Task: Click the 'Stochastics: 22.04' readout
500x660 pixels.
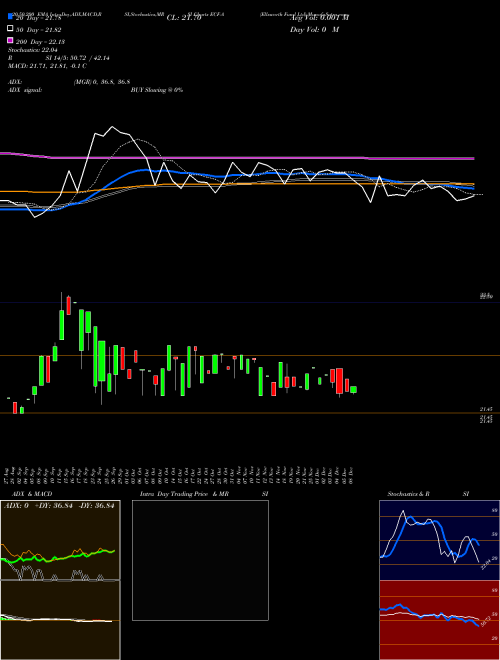Action: click(32, 50)
